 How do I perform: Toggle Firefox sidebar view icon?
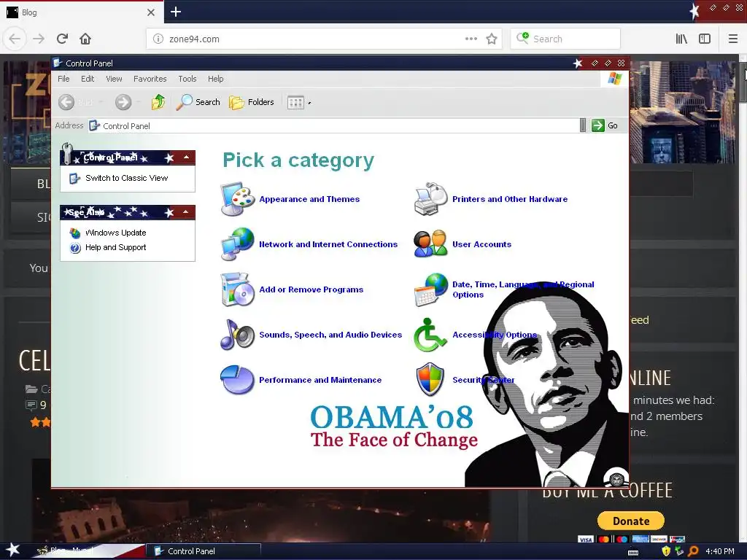[705, 39]
